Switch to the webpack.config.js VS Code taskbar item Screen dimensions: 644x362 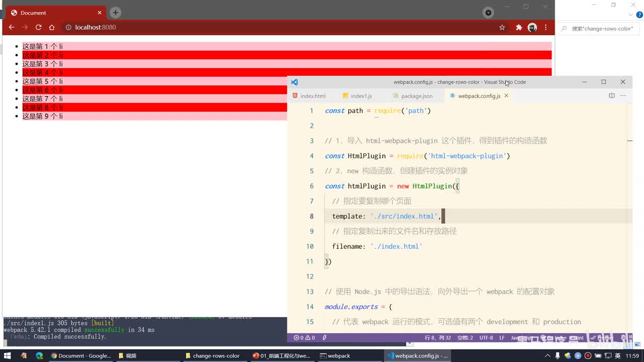tap(418, 355)
